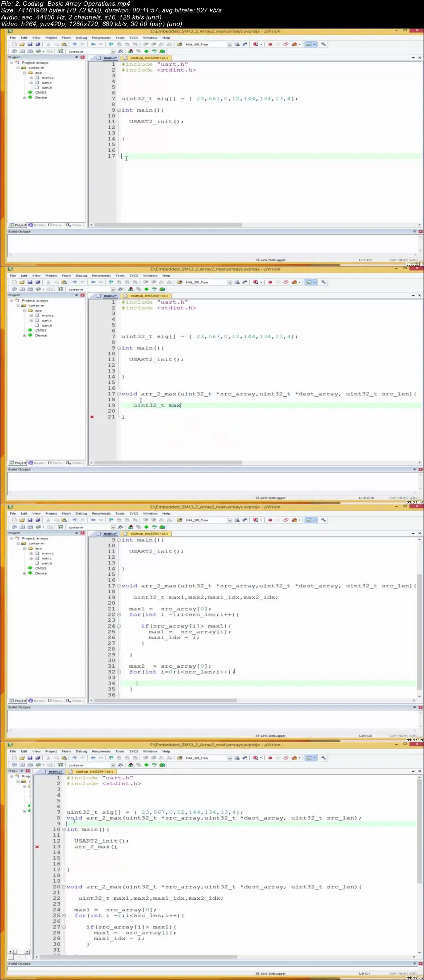
Task: Click the Paste icon in the second frame
Action: [64, 282]
